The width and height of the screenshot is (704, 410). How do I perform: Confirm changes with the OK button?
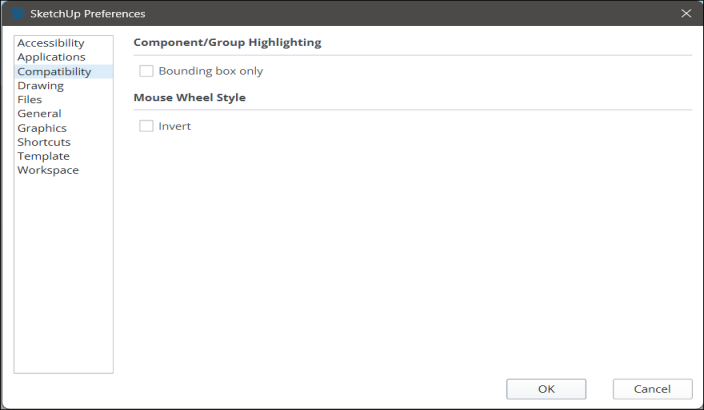[546, 389]
